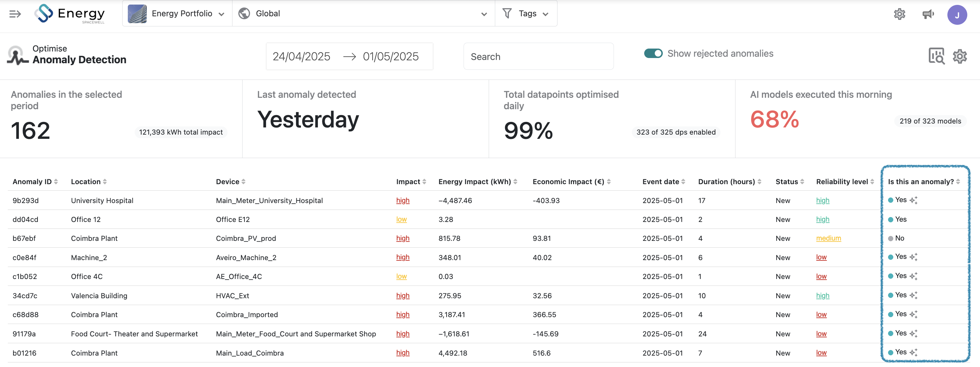Click AI sparkle icon for anomaly c68d88
The image size is (980, 367).
coord(913,314)
